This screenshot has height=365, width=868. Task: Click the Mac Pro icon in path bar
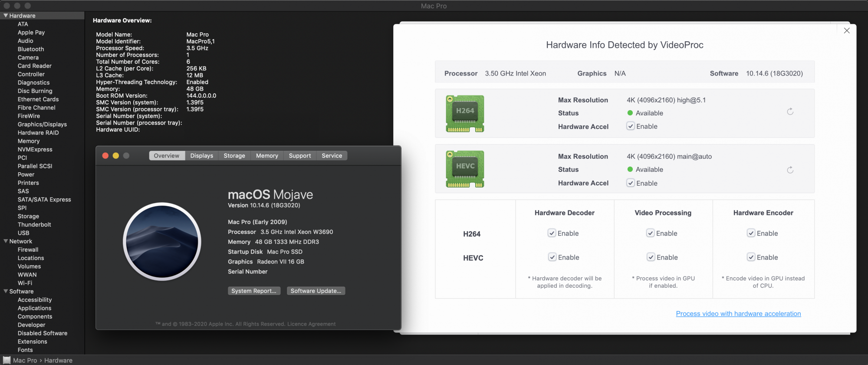click(x=7, y=360)
